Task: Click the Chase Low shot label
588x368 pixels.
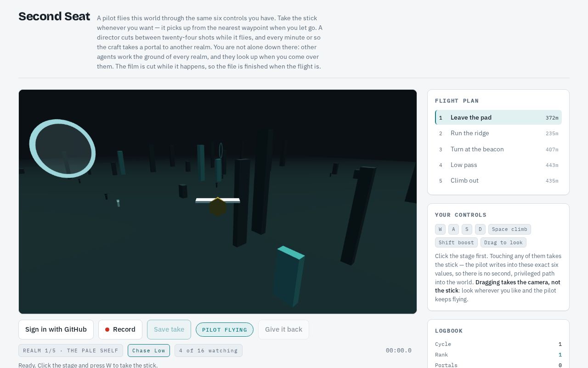Action: pyautogui.click(x=149, y=351)
